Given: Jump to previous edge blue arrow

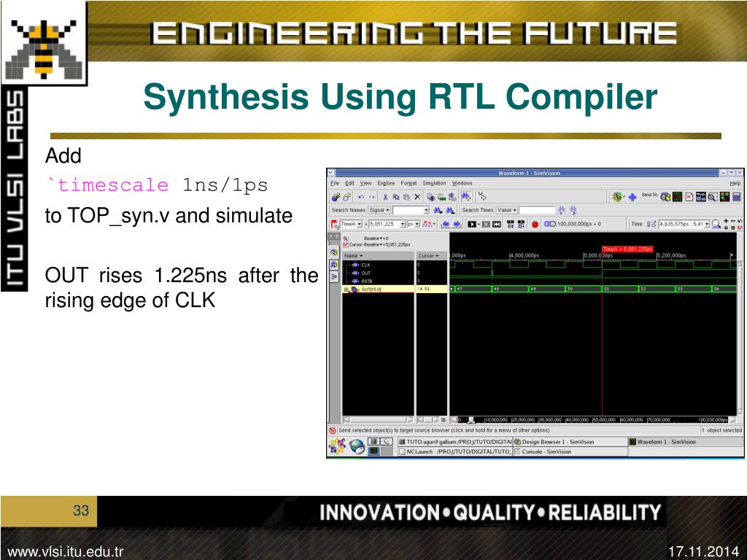Looking at the screenshot, I should [x=446, y=224].
